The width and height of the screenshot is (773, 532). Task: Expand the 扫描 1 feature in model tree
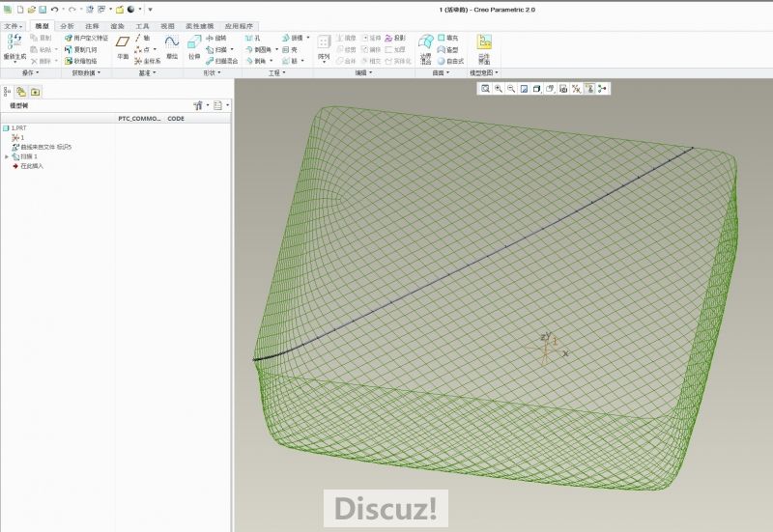click(x=7, y=156)
